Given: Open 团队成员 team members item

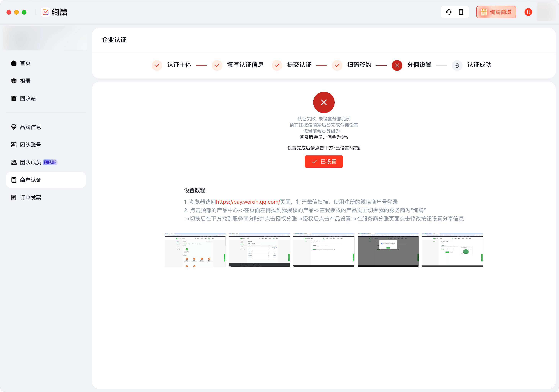Looking at the screenshot, I should coord(30,162).
